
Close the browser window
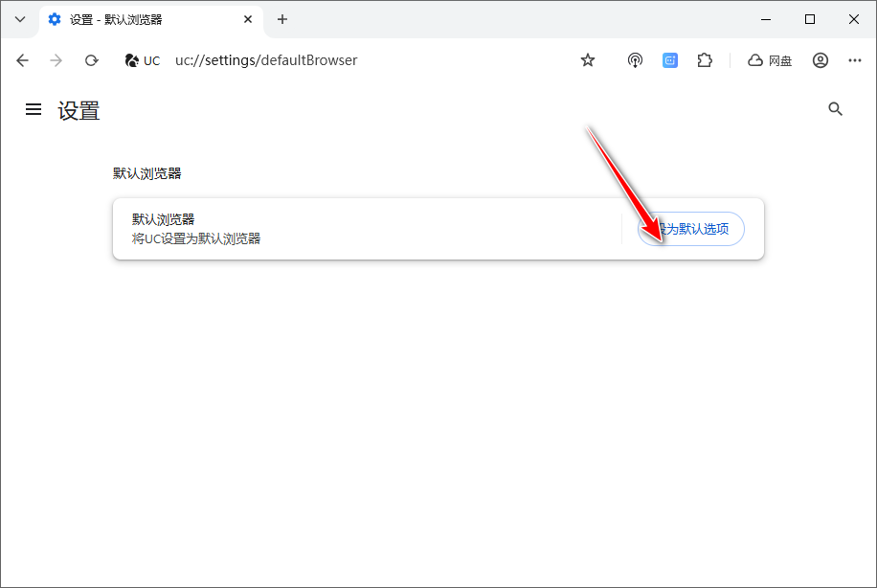point(853,19)
